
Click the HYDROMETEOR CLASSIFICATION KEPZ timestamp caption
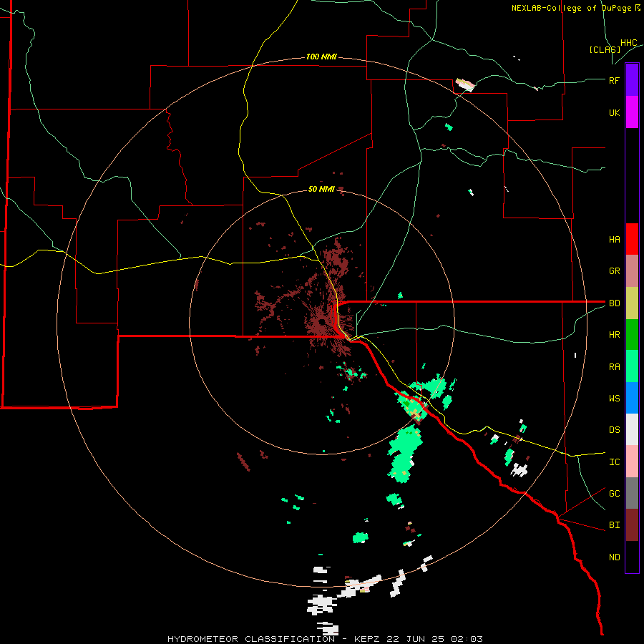(326, 639)
